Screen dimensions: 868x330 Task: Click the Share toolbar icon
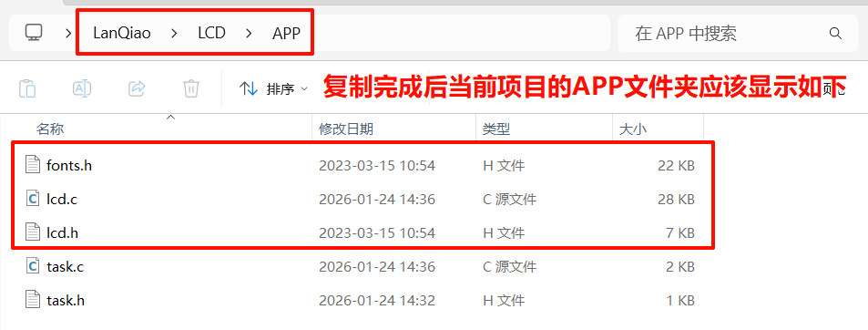point(137,88)
